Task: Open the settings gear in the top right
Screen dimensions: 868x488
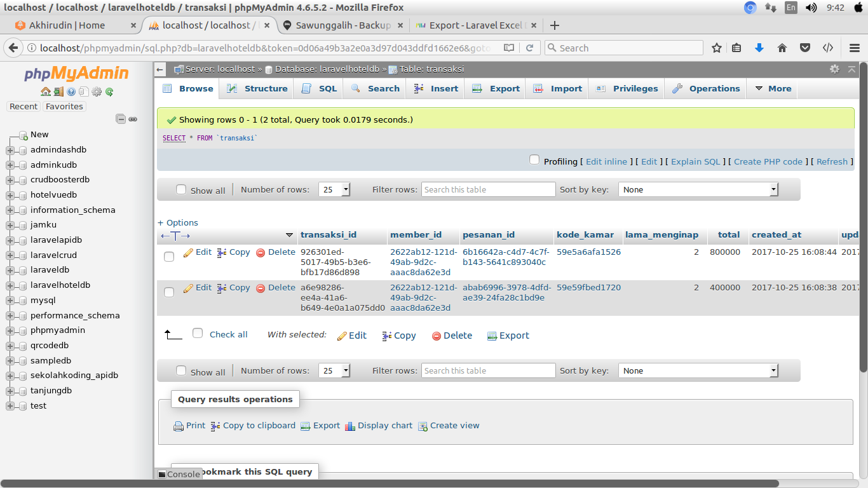Action: pos(834,69)
